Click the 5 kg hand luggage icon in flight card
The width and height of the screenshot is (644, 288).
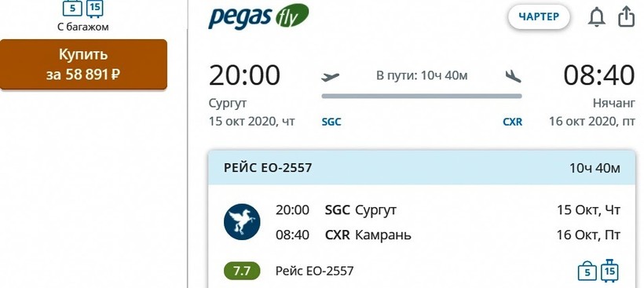587,272
